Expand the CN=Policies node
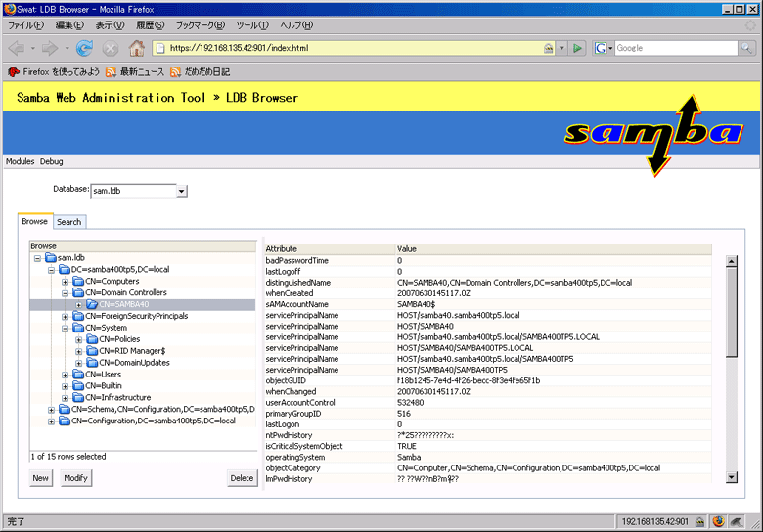The image size is (763, 532). (x=78, y=340)
